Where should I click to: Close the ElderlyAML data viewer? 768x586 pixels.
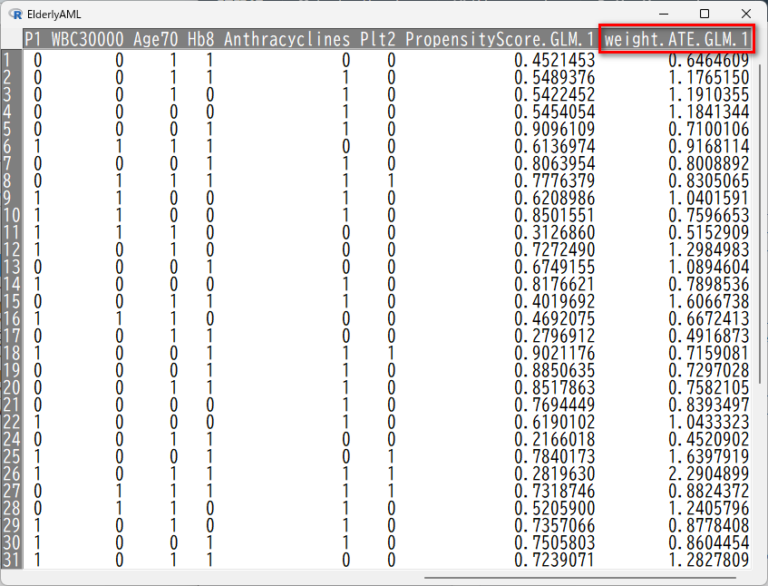tap(745, 14)
